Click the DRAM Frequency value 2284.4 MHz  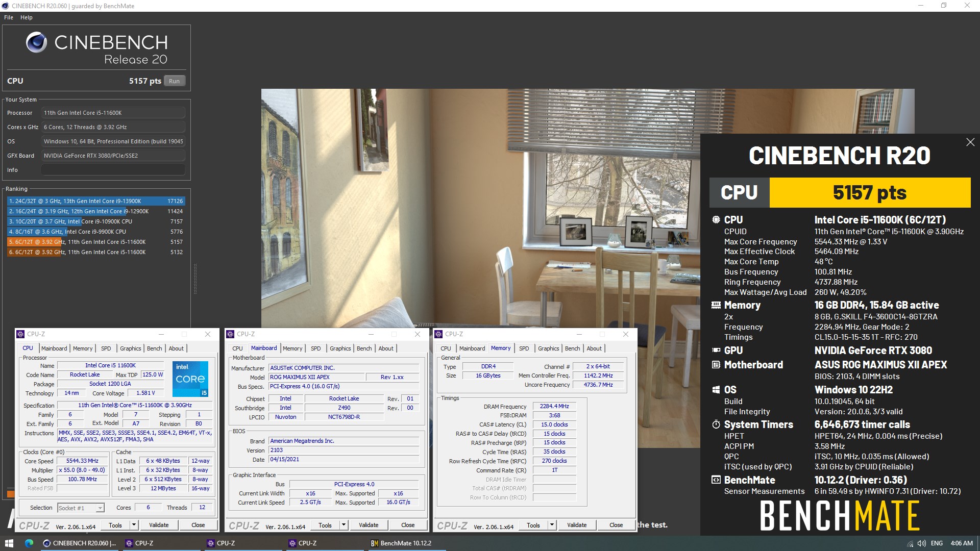click(554, 406)
